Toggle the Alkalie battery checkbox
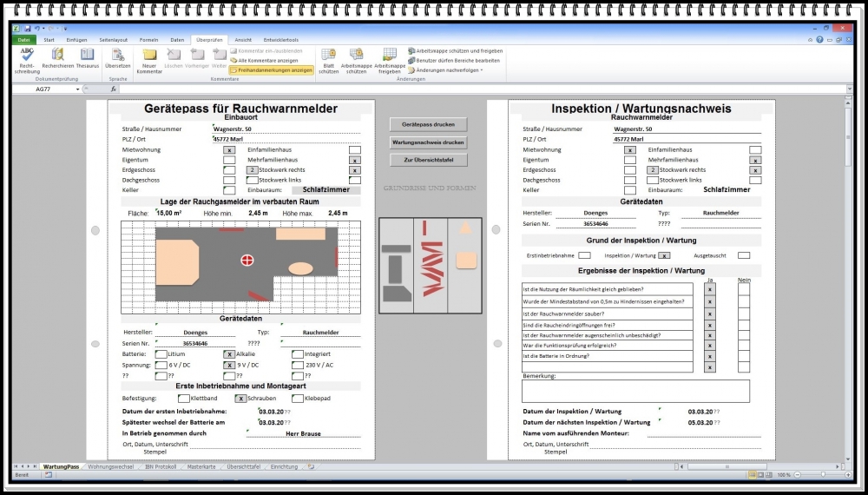868x495 pixels. pyautogui.click(x=229, y=354)
